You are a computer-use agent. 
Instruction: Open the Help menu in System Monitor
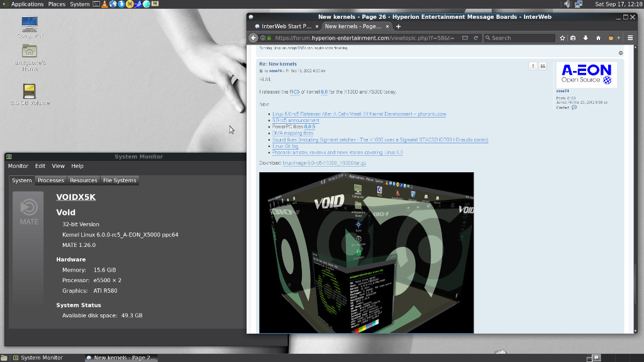(77, 166)
